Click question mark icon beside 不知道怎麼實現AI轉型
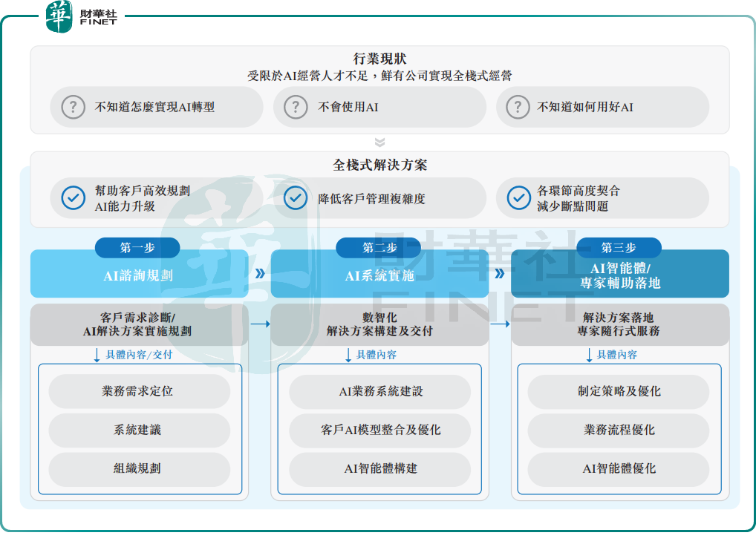The image size is (756, 547). [x=74, y=107]
